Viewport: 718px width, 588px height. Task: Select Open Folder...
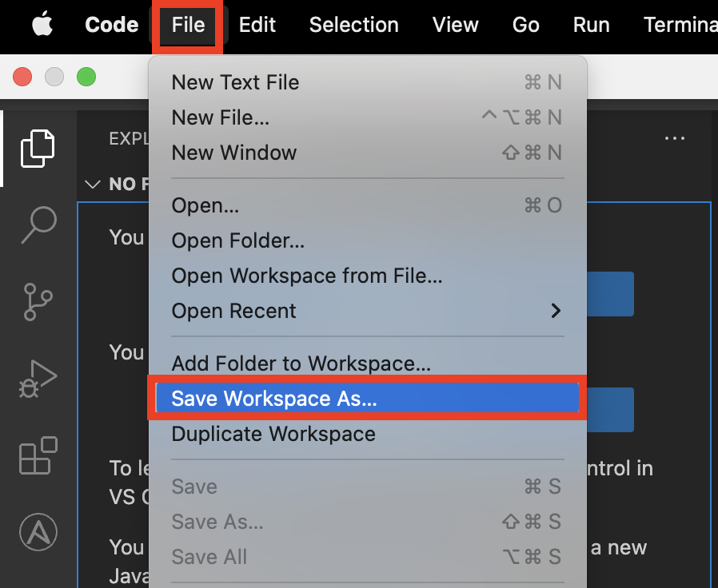[368, 240]
